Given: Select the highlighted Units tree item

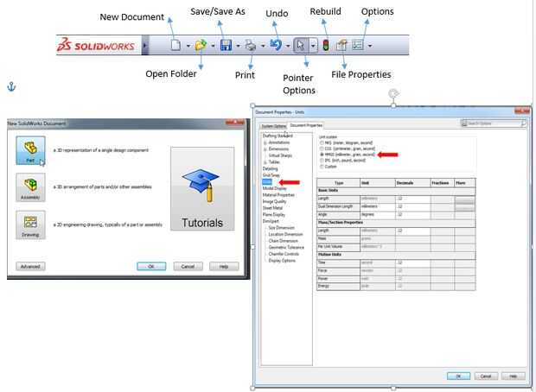Looking at the screenshot, I should [267, 182].
